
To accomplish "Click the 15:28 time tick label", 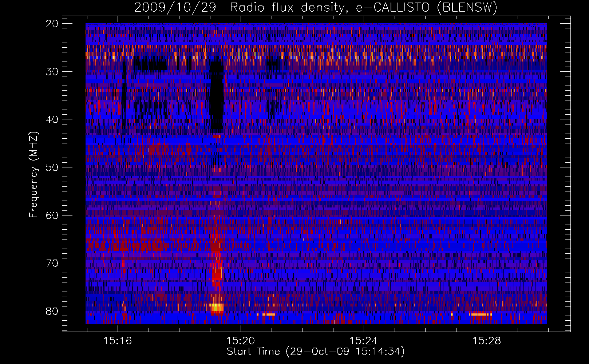I will (x=487, y=341).
